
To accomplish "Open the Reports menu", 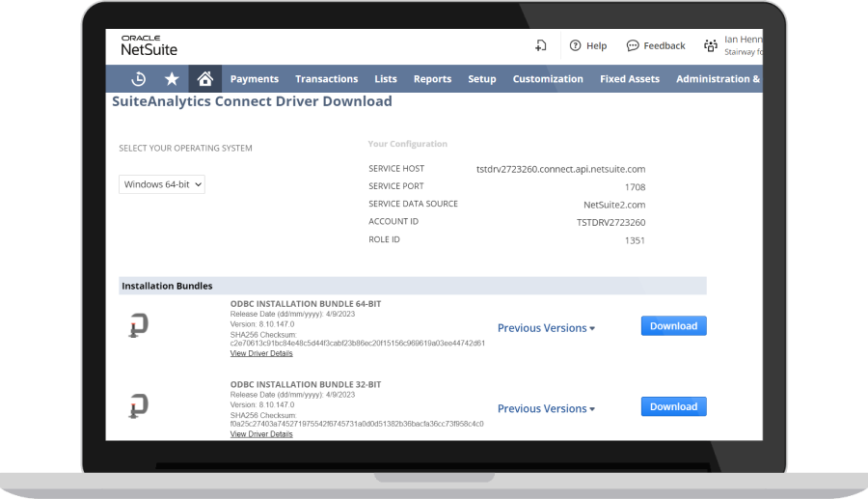I will [x=432, y=78].
